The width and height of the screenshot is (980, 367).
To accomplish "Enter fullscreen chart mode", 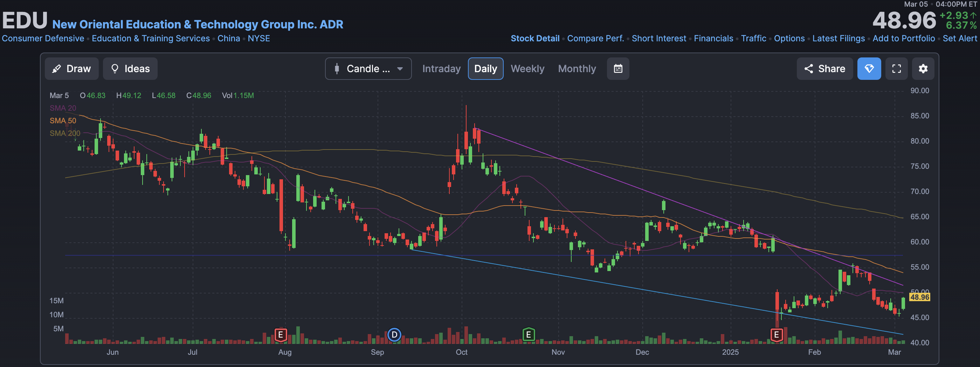I will (896, 68).
